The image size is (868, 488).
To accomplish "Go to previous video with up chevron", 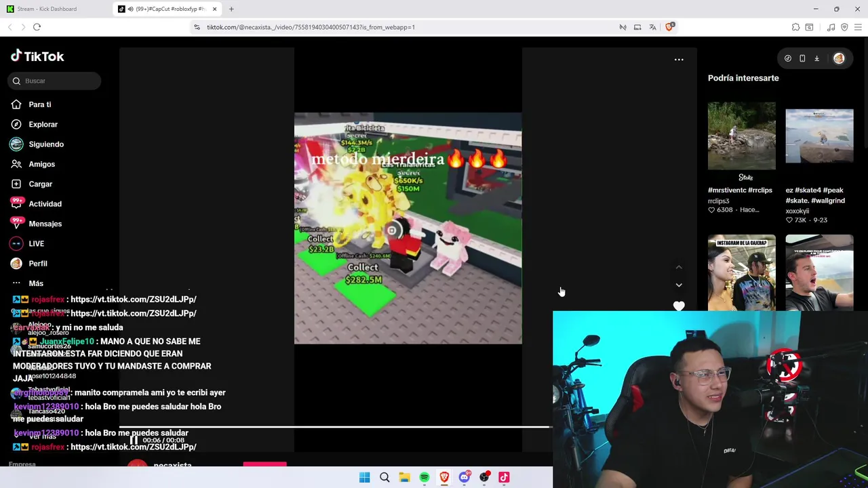I will click(679, 267).
